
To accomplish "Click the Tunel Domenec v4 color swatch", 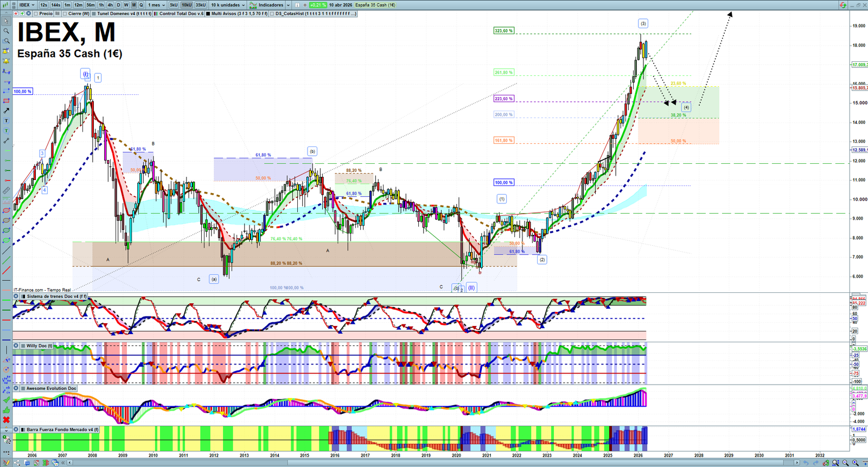I will (94, 14).
